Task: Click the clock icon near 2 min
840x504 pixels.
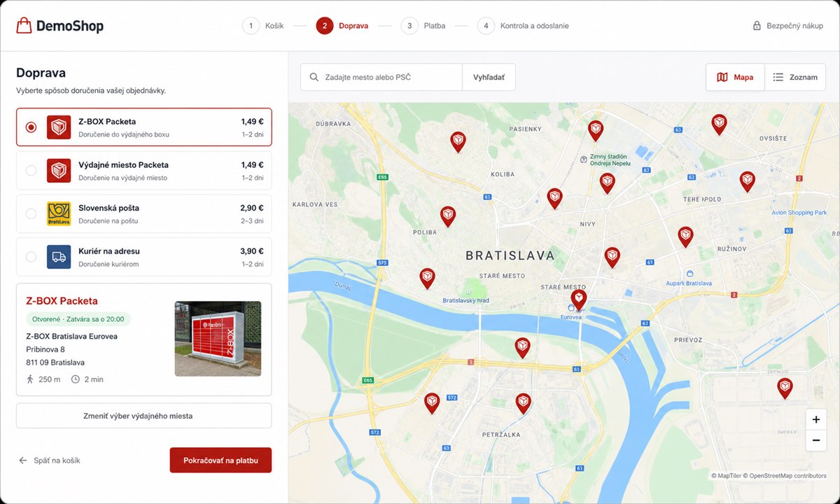Action: 76,379
